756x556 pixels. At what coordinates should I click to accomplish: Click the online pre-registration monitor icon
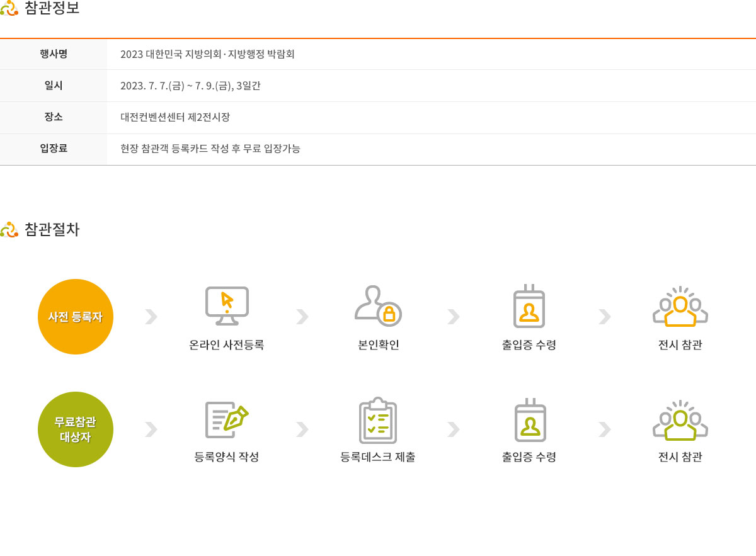[227, 305]
